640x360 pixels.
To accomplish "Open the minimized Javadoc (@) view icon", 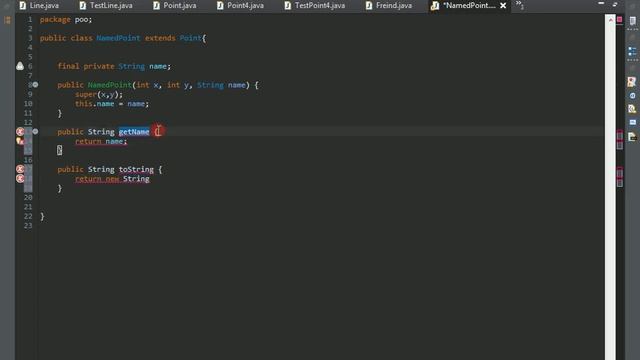I will (x=632, y=96).
